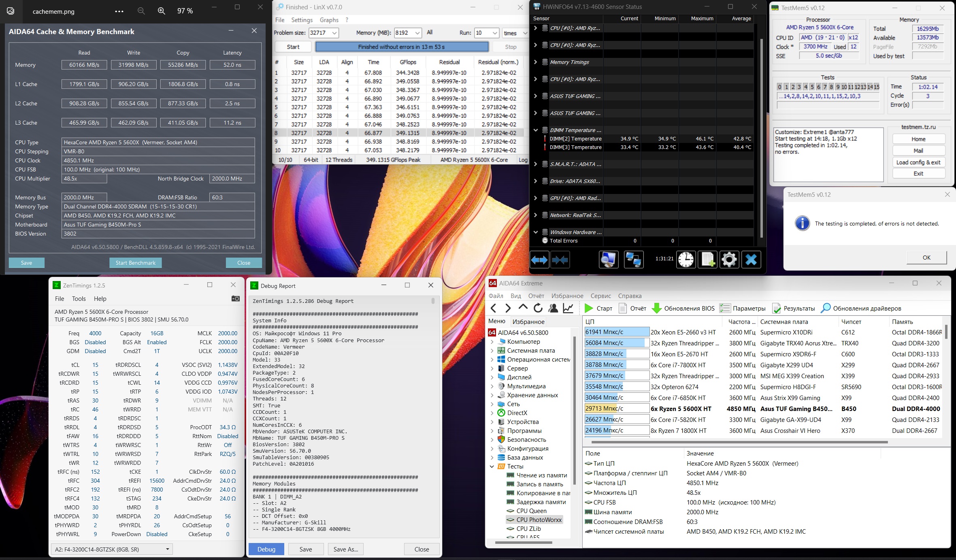Image resolution: width=956 pixels, height=560 pixels.
Task: Click the Start Benchmark button
Action: click(135, 263)
